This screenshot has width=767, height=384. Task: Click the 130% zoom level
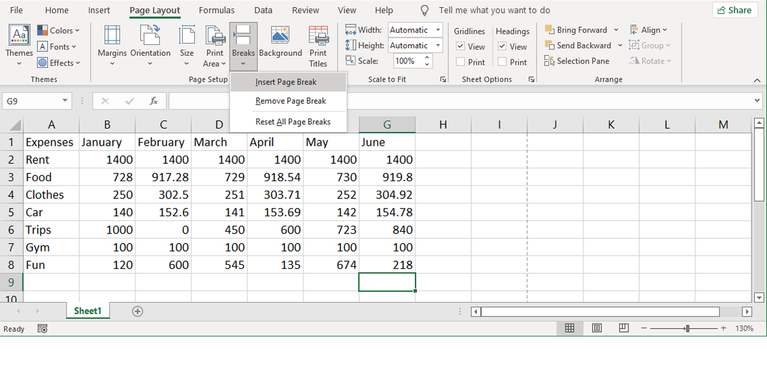tap(744, 328)
